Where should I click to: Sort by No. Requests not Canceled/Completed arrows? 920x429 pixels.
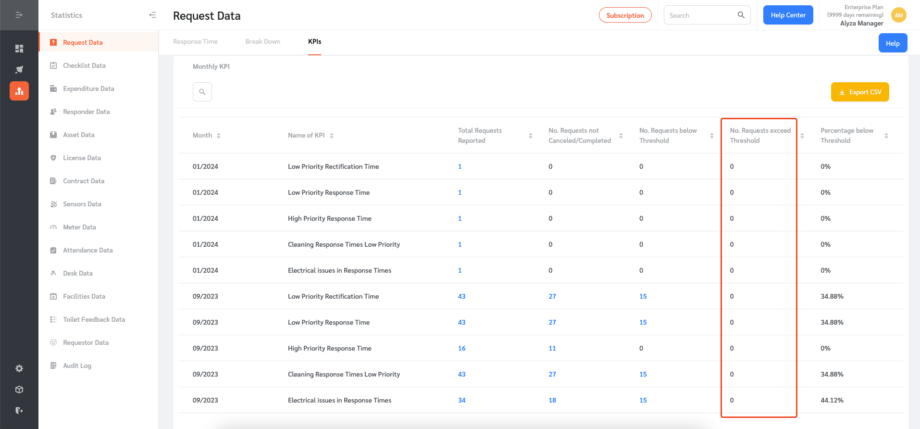(622, 136)
